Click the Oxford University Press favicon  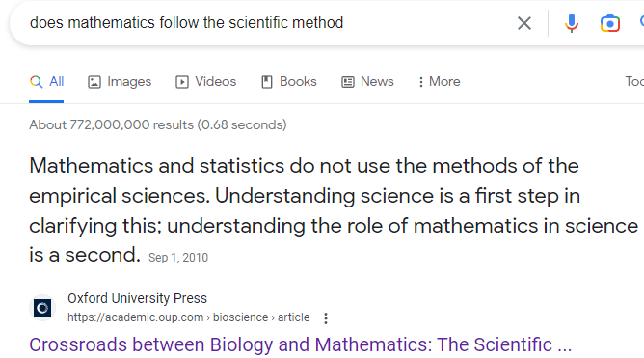tap(42, 308)
